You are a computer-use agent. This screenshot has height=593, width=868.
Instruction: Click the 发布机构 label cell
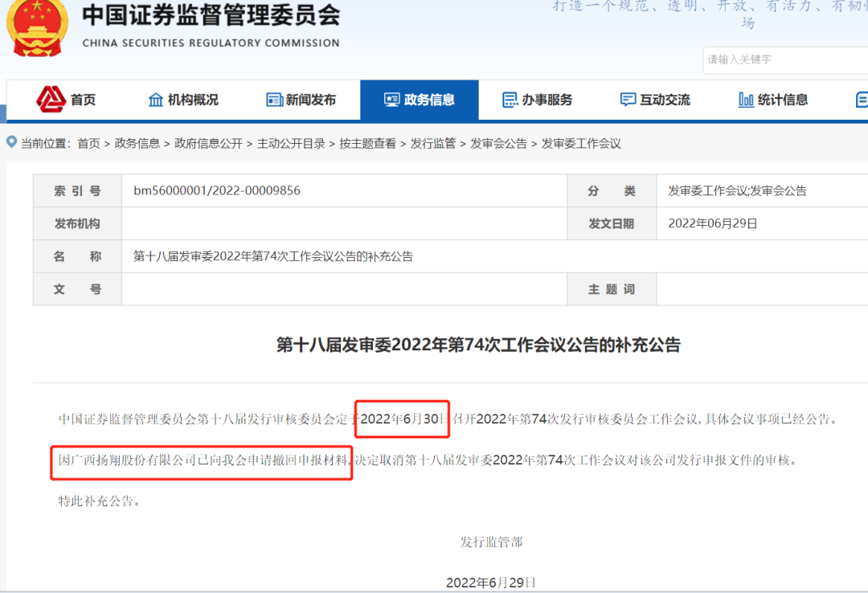click(77, 223)
